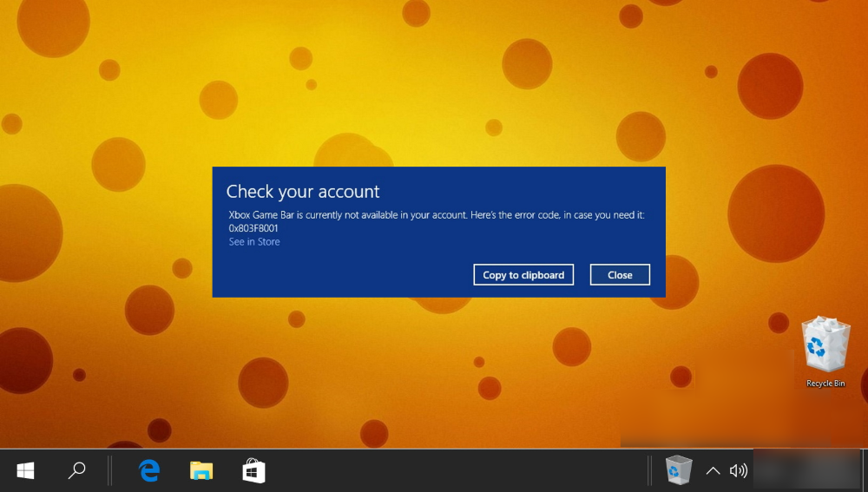Click error code 0x803F8001 text
868x492 pixels.
point(253,228)
